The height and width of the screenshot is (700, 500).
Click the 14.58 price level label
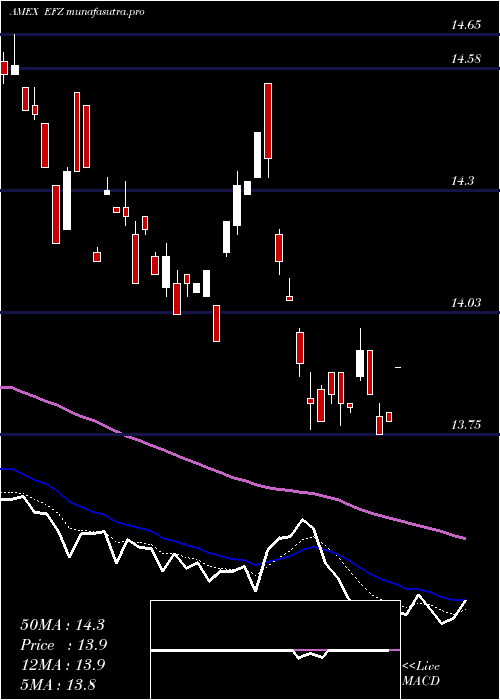[x=466, y=59]
